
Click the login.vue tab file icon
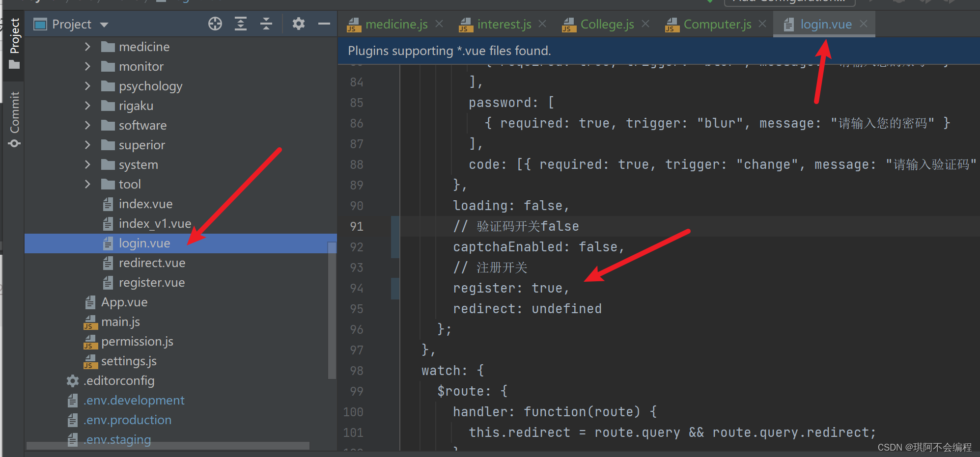point(788,24)
